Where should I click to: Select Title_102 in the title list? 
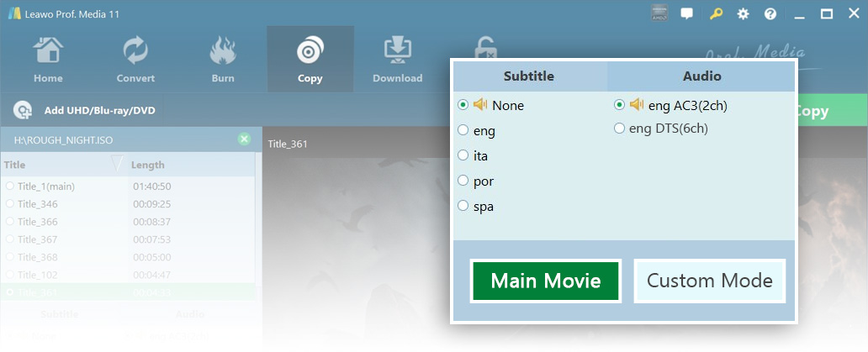(x=38, y=275)
